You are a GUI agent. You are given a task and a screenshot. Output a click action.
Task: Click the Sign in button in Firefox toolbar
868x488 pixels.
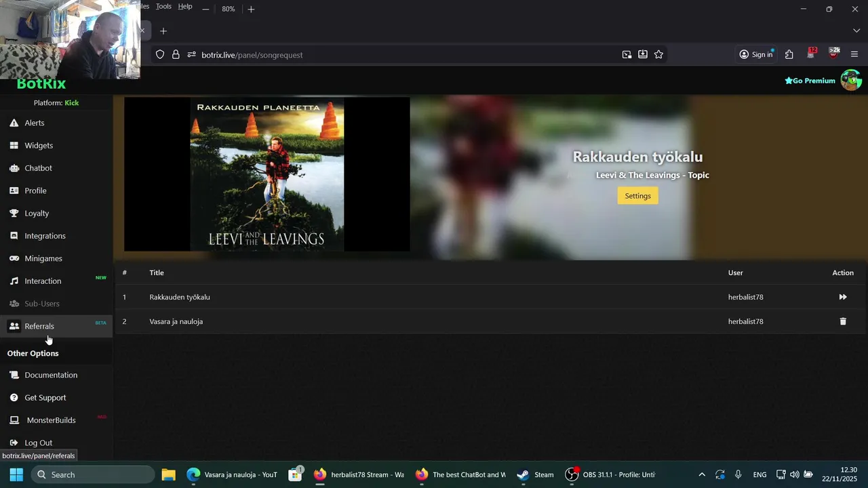click(x=756, y=54)
